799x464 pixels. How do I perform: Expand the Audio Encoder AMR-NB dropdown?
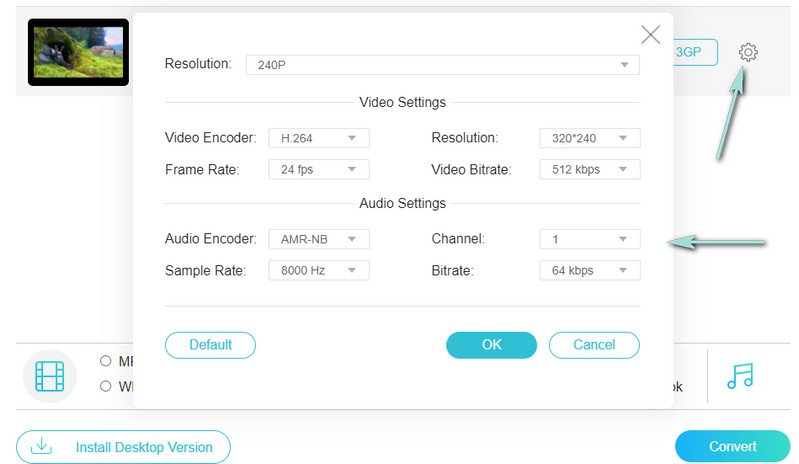click(319, 239)
